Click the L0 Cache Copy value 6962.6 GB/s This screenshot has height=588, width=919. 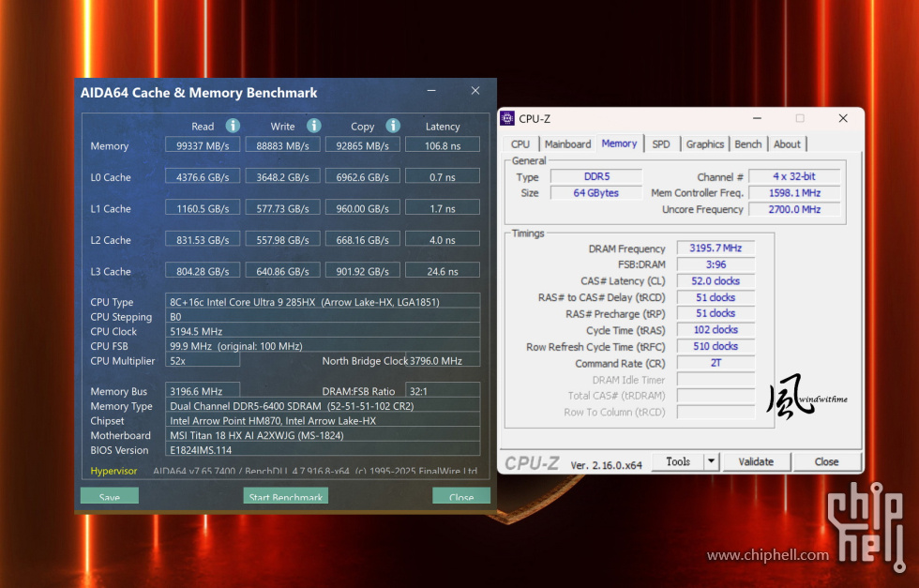[362, 176]
